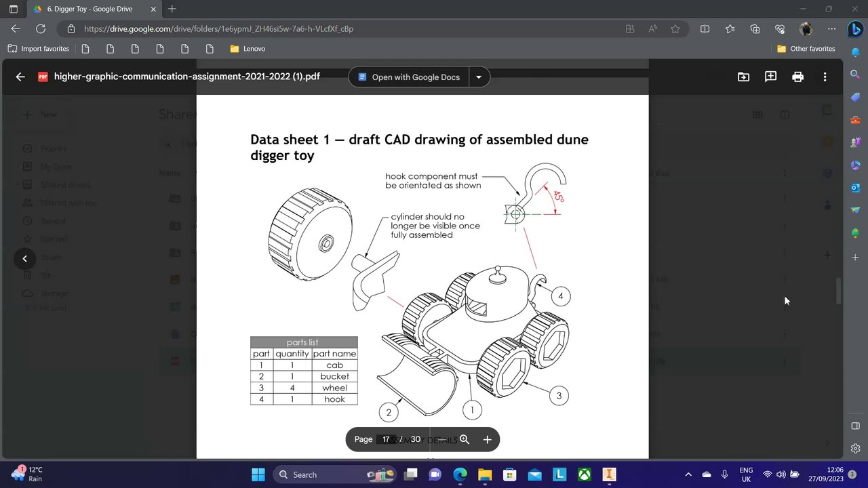Open the Lenovo favorites folder
Viewport: 868px width, 488px height.
click(248, 49)
